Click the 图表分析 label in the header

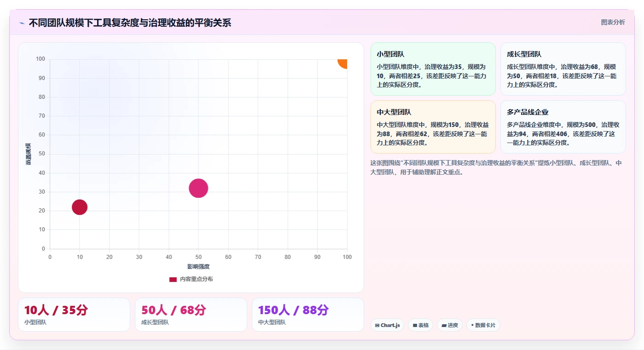pos(613,22)
